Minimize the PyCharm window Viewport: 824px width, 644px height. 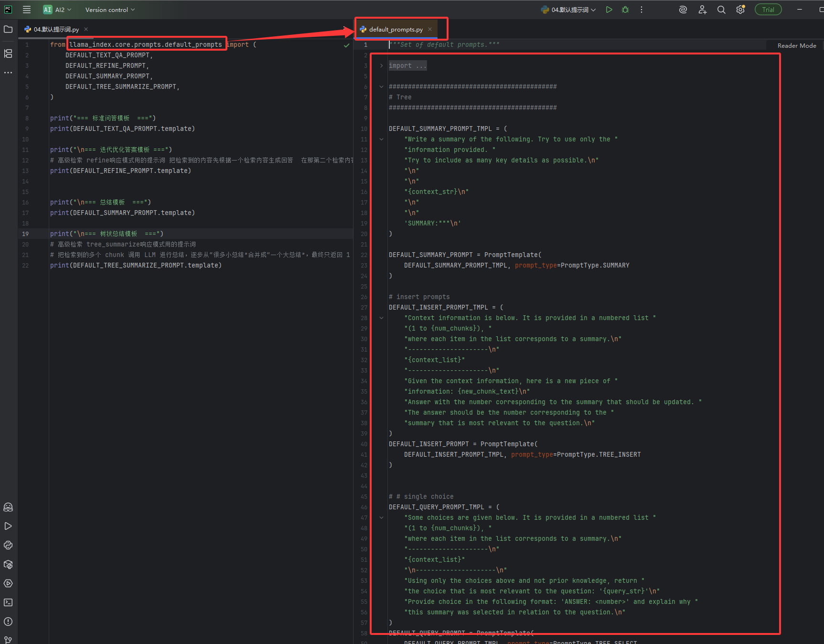800,10
